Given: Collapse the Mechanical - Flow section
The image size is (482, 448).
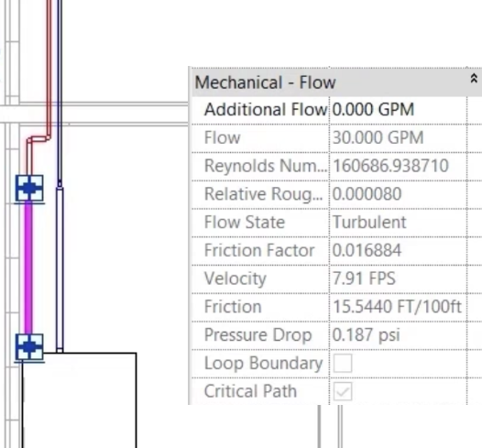Looking at the screenshot, I should pyautogui.click(x=474, y=79).
